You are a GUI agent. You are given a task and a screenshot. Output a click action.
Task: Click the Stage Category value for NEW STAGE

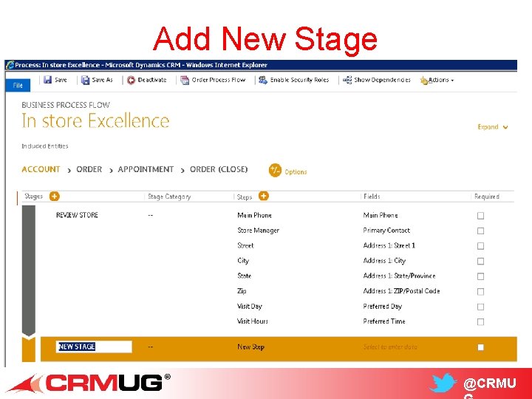pos(151,347)
